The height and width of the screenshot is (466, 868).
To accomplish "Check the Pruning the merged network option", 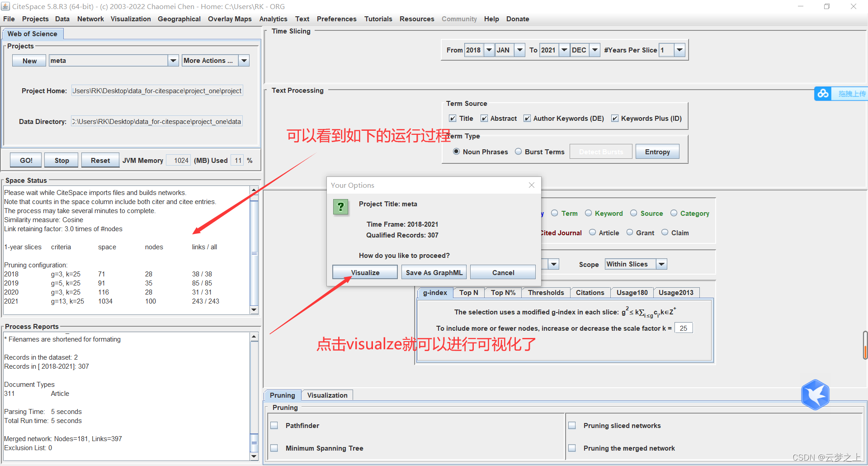I will (x=572, y=448).
